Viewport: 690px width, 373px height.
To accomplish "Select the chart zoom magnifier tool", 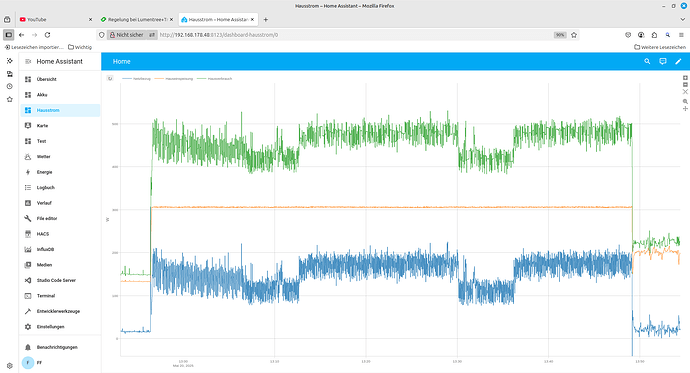I will click(x=685, y=101).
